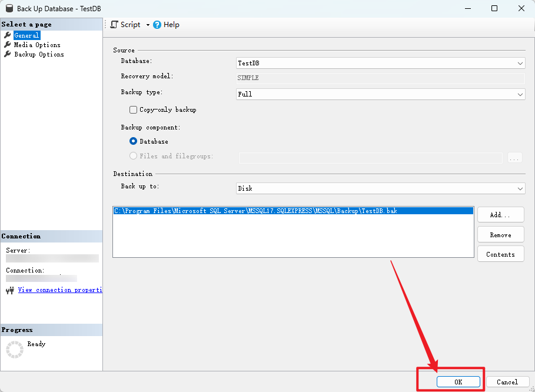
Task: Select the Database backup component radio
Action: [134, 141]
